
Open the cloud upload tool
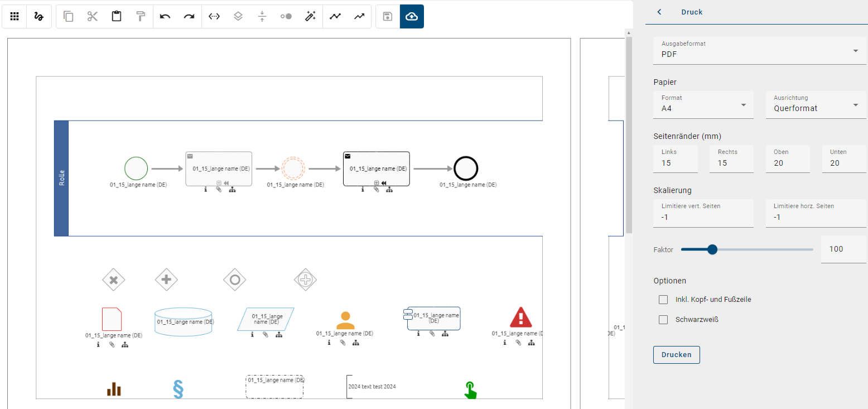(412, 16)
